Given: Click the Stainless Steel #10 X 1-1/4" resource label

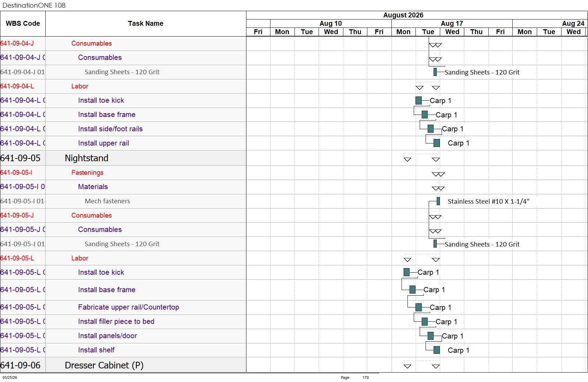Looking at the screenshot, I should coord(489,201).
